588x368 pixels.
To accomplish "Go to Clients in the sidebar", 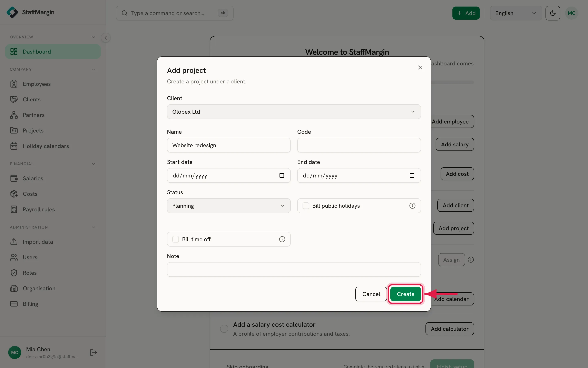I will 53,100.
